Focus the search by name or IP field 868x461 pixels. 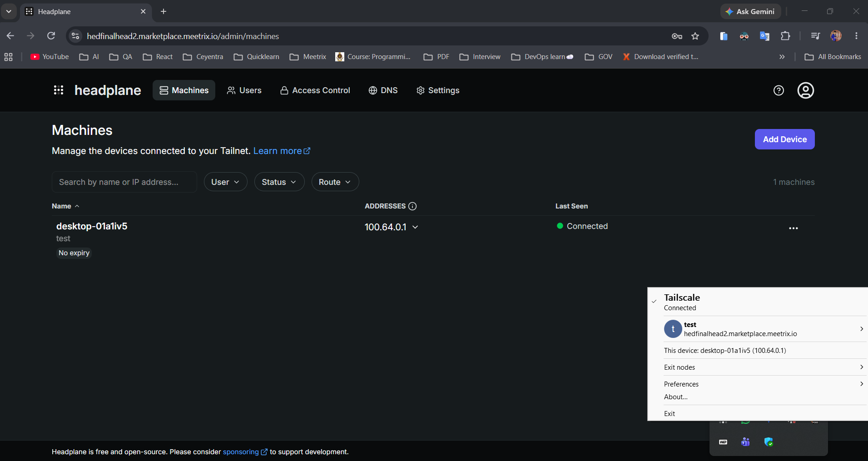coord(124,182)
